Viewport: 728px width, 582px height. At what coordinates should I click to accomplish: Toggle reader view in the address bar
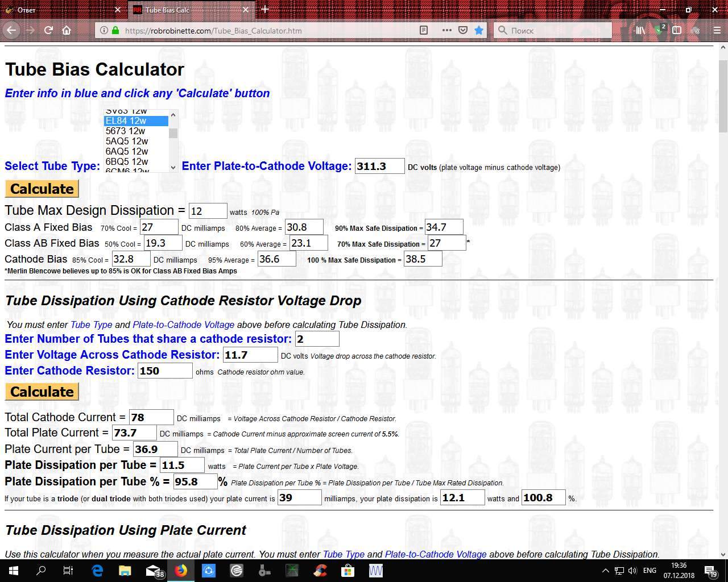[x=424, y=30]
